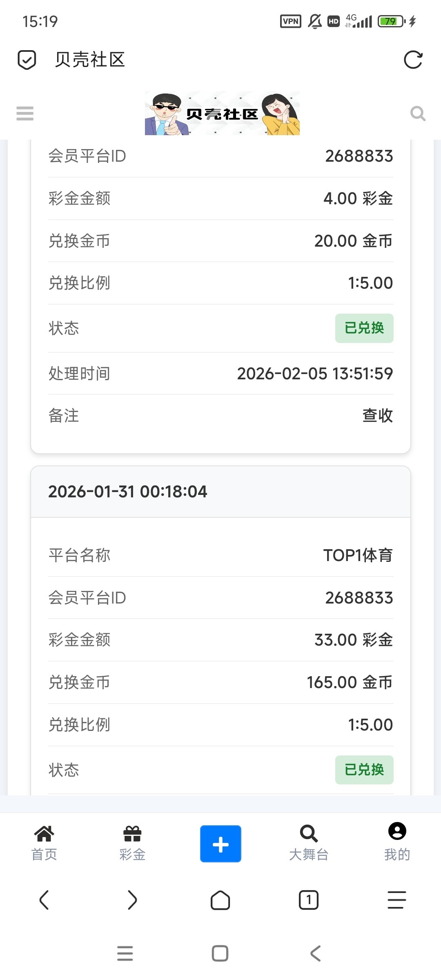The height and width of the screenshot is (980, 441).
Task: Go back with browser back arrow
Action: tap(44, 900)
